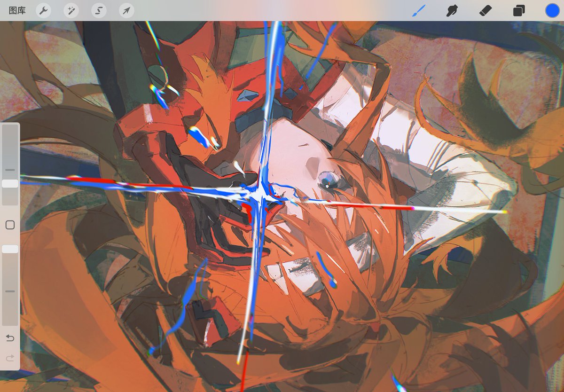Image resolution: width=564 pixels, height=392 pixels.
Task: Select the Brush tool
Action: (x=418, y=10)
